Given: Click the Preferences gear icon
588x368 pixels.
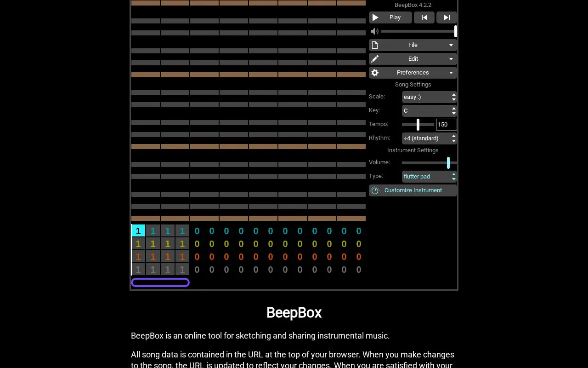Looking at the screenshot, I should tap(375, 73).
